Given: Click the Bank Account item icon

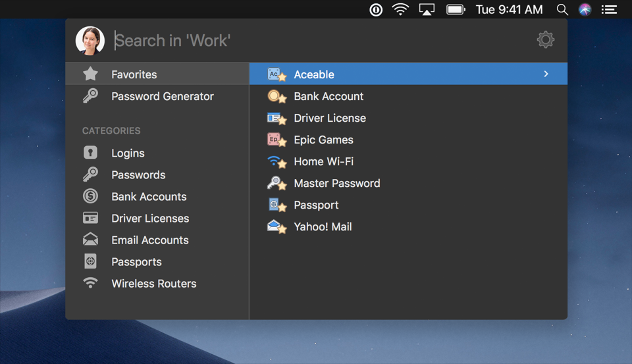Looking at the screenshot, I should 276,96.
